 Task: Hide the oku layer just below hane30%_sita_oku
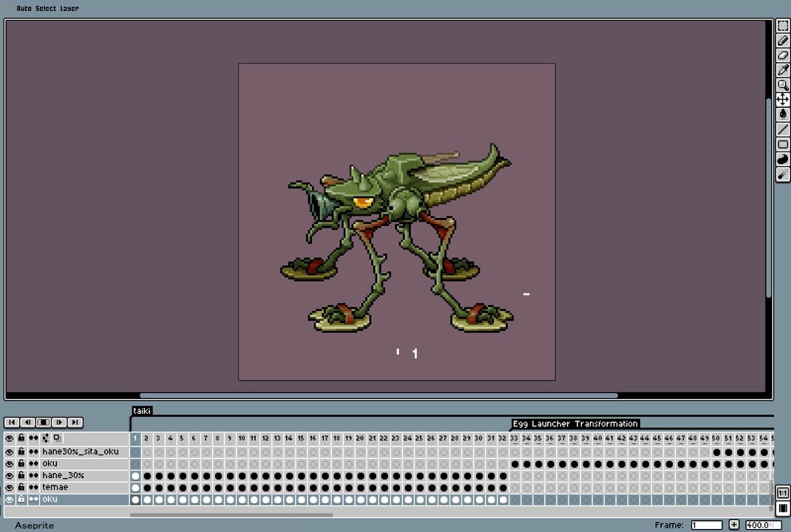pos(10,464)
